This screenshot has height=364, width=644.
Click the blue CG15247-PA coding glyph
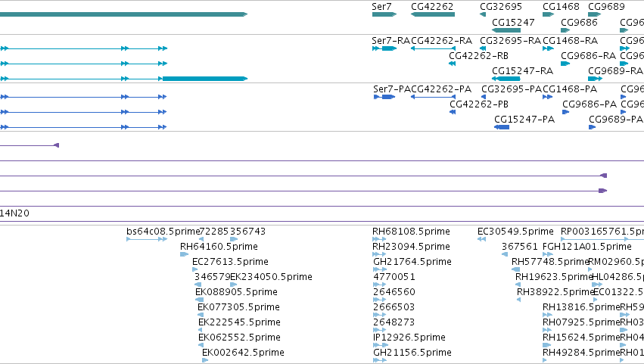tap(502, 127)
